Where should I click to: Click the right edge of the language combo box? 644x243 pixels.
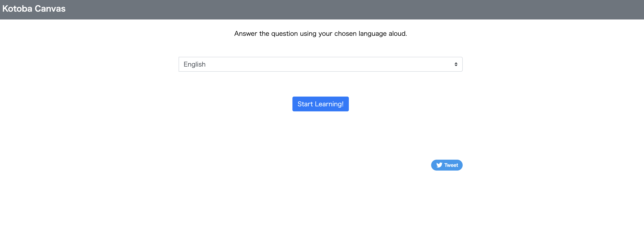point(461,64)
